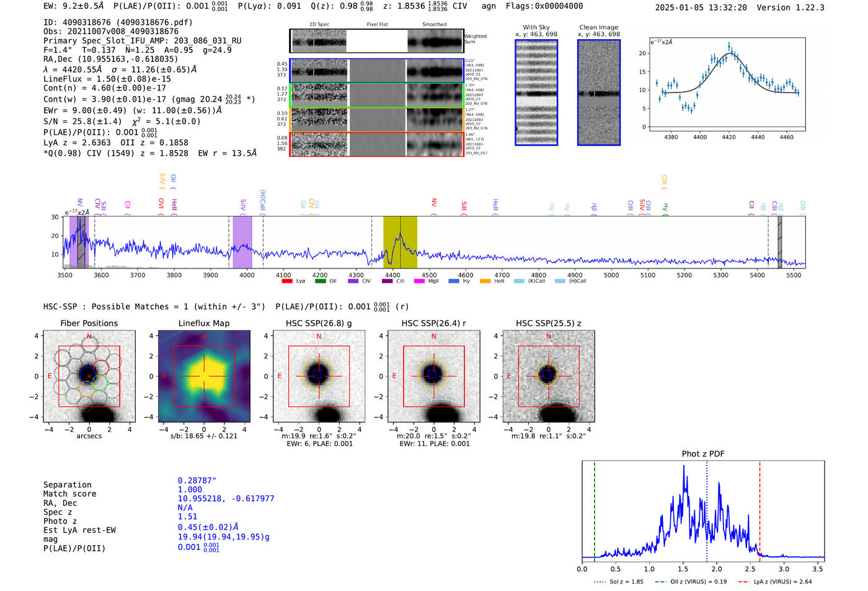The height and width of the screenshot is (591, 868).
Task: Click the 'agn' classification label
Action: pos(489,6)
